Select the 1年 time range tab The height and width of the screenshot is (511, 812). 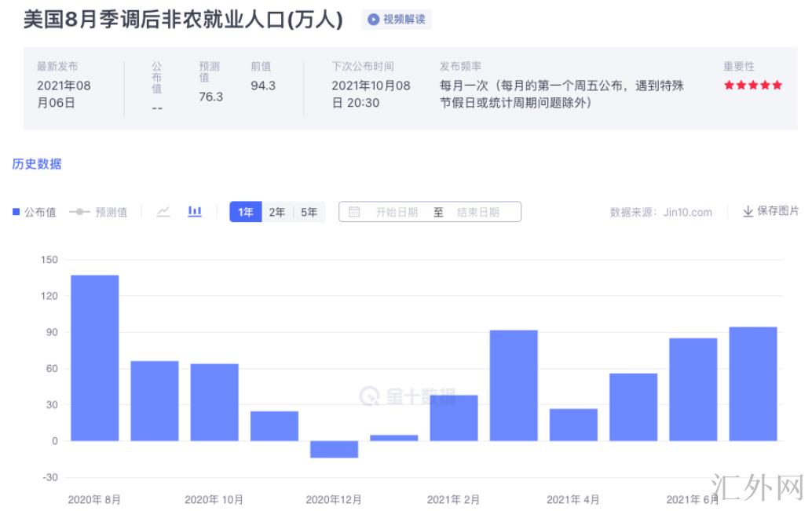(x=246, y=212)
